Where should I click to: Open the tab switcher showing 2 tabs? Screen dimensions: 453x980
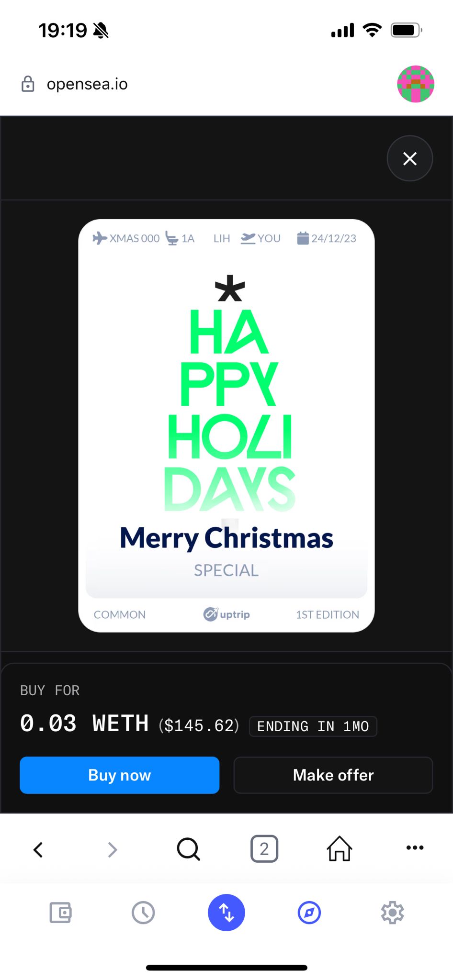click(264, 849)
